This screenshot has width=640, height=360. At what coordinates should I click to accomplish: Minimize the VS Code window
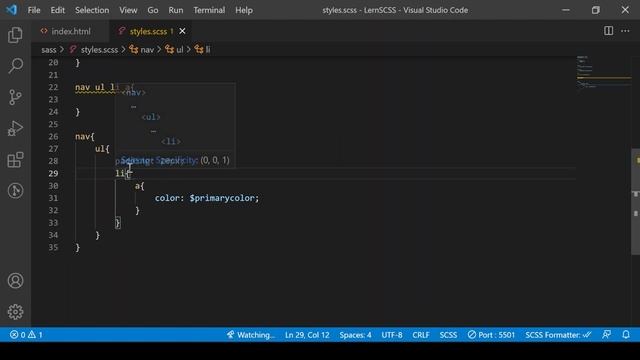[x=566, y=10]
